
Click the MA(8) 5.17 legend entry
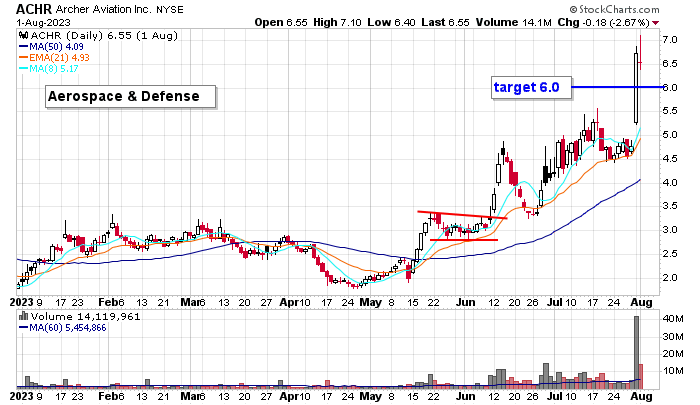click(x=49, y=69)
